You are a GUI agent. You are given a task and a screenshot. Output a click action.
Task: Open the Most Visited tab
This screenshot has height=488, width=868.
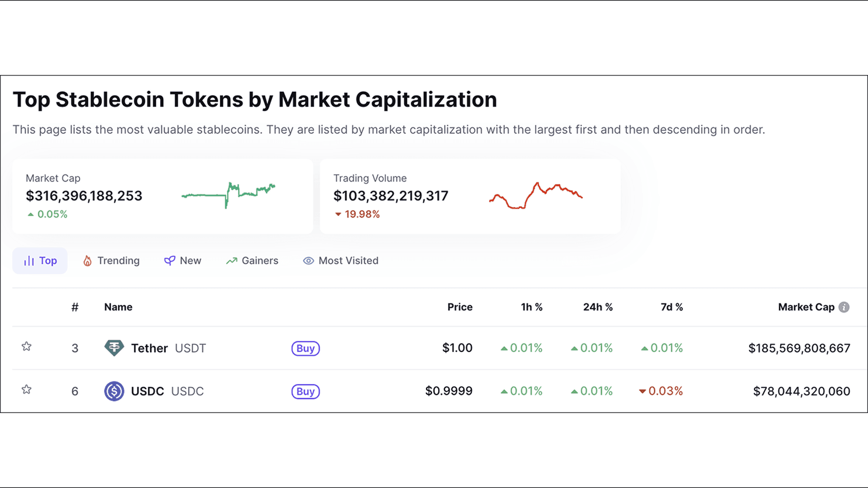point(340,261)
